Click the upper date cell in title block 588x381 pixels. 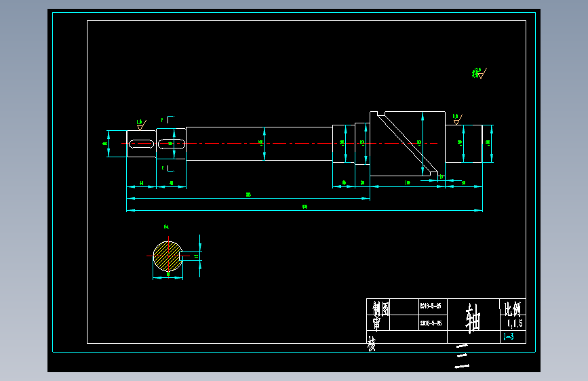pyautogui.click(x=433, y=306)
